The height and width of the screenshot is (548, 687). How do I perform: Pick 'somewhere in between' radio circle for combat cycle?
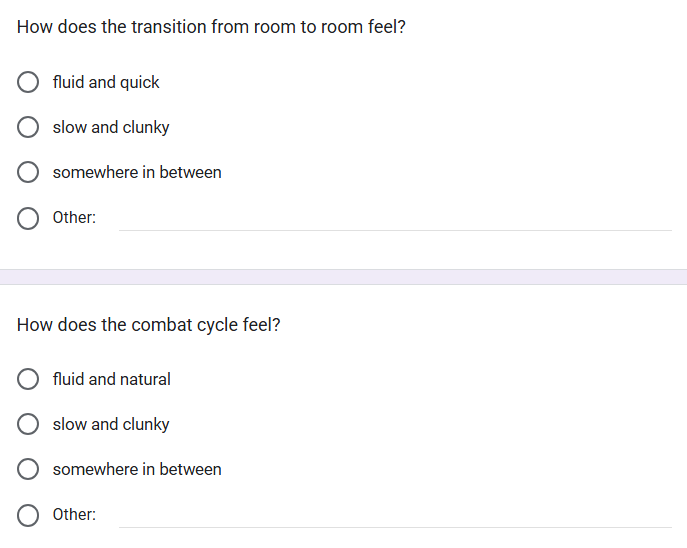[28, 469]
